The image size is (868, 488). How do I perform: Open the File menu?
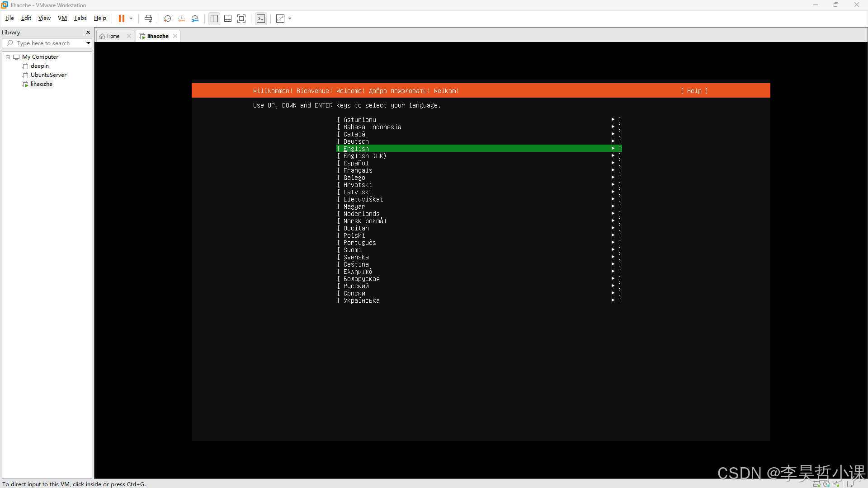coord(9,18)
